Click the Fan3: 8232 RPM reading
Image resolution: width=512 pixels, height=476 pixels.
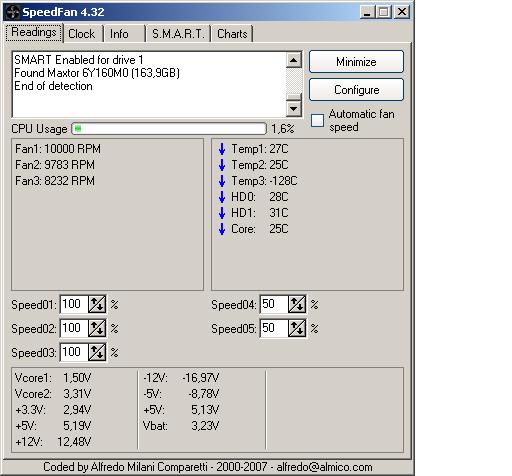click(55, 181)
